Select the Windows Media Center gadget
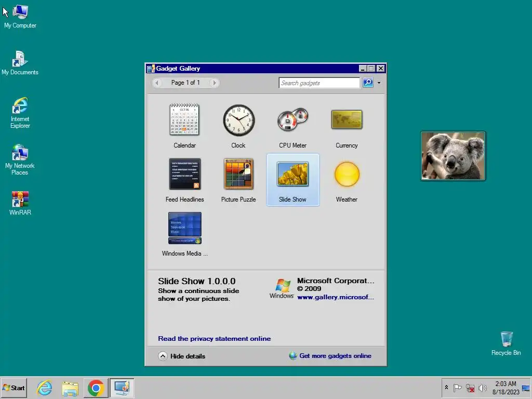Image resolution: width=532 pixels, height=399 pixels. pyautogui.click(x=184, y=234)
